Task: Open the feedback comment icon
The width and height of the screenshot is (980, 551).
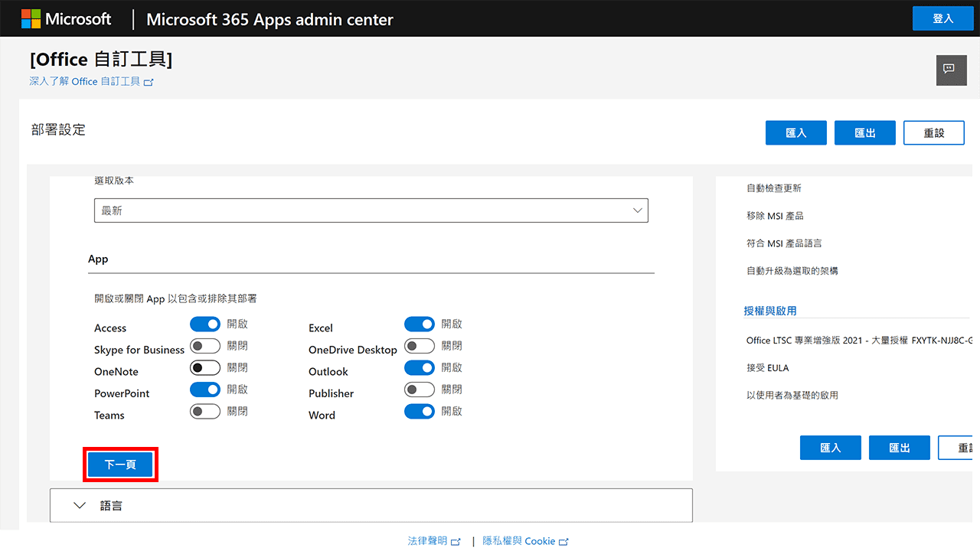Action: [x=951, y=70]
